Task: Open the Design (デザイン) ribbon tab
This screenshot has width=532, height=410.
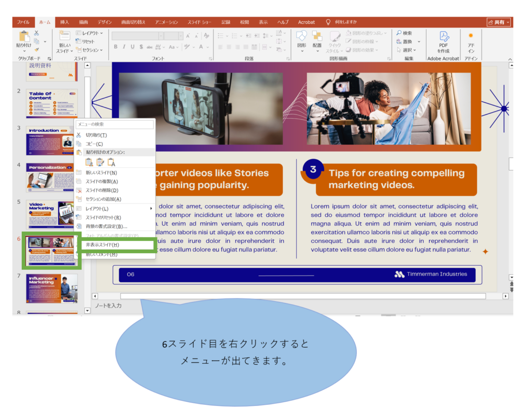Action: pos(104,22)
